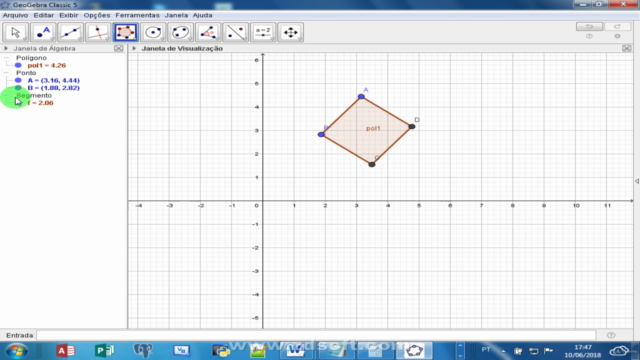
Task: Open toolbar help question mark icon
Action: click(589, 36)
